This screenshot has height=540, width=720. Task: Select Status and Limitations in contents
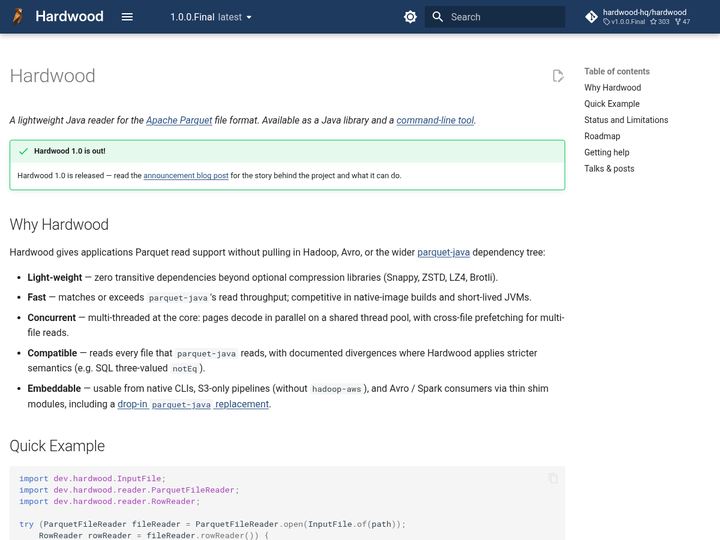(x=626, y=120)
